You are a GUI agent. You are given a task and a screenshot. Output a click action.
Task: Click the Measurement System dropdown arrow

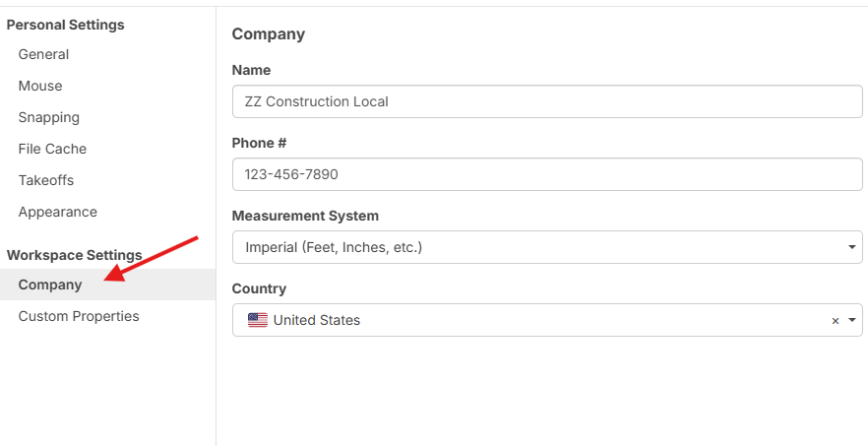pyautogui.click(x=852, y=247)
